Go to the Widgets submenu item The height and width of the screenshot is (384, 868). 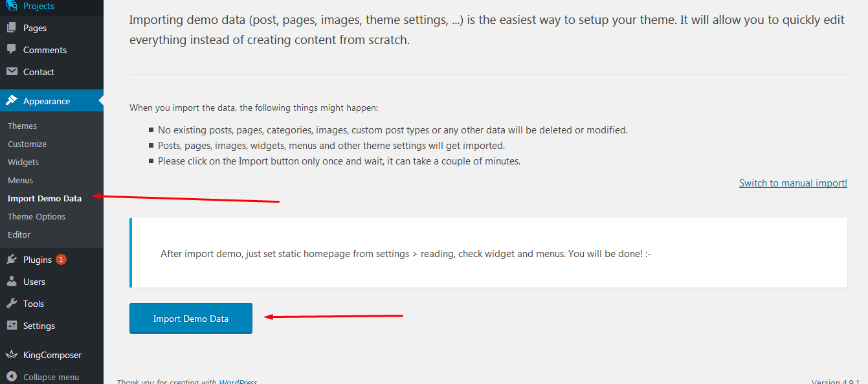[23, 163]
